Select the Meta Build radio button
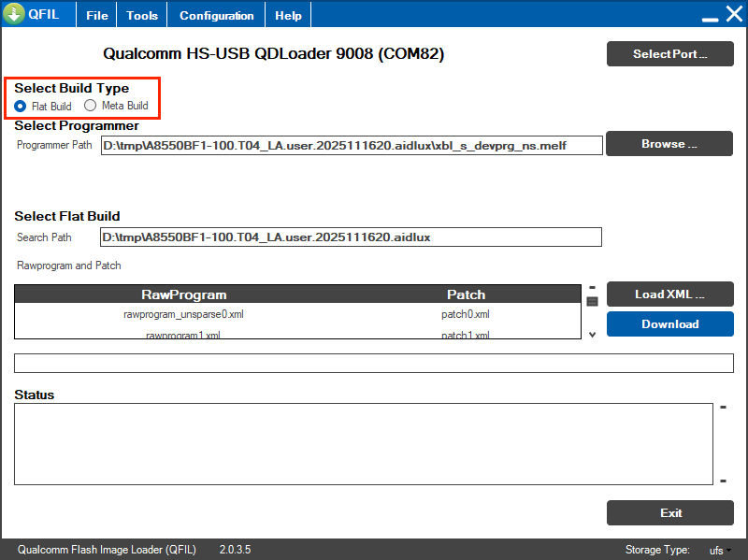This screenshot has width=748, height=560. [91, 106]
